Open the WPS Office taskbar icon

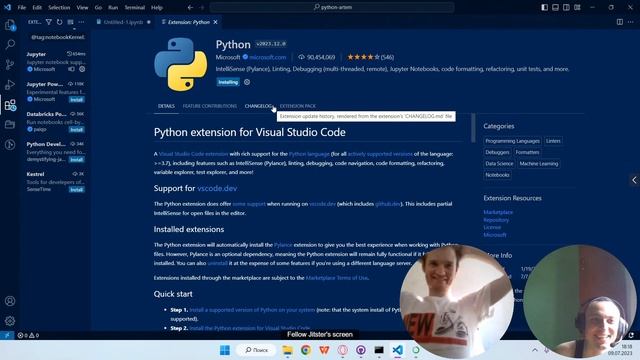[324, 350]
